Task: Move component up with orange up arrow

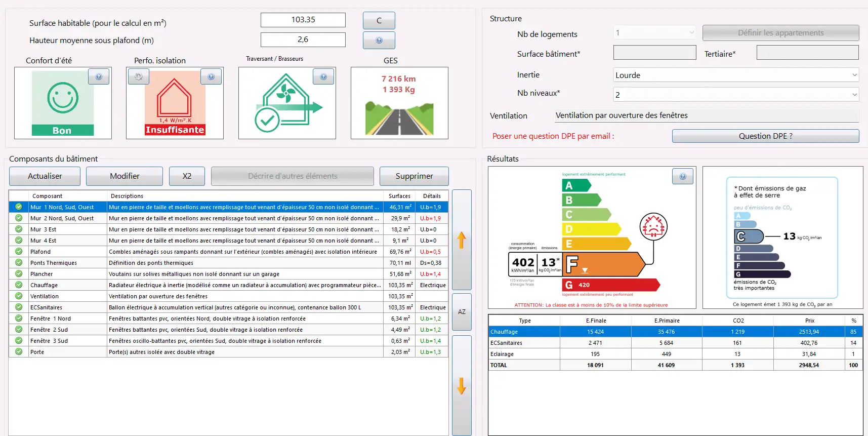Action: click(x=461, y=240)
